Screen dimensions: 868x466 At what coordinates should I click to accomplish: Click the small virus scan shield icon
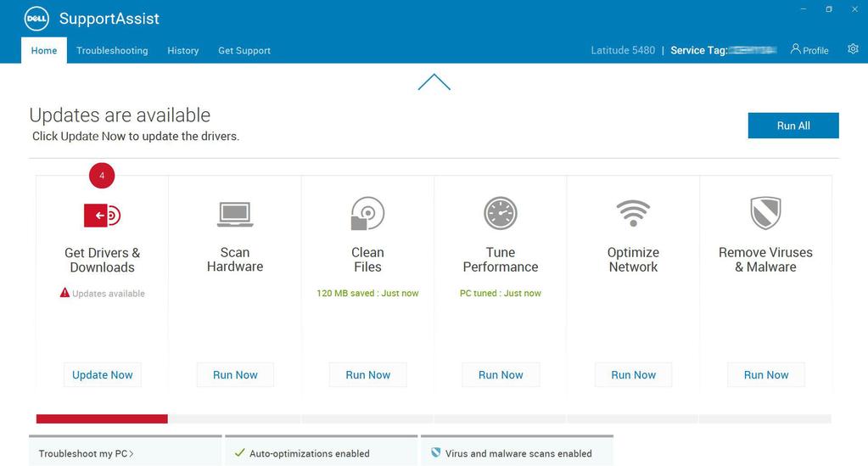tap(435, 452)
